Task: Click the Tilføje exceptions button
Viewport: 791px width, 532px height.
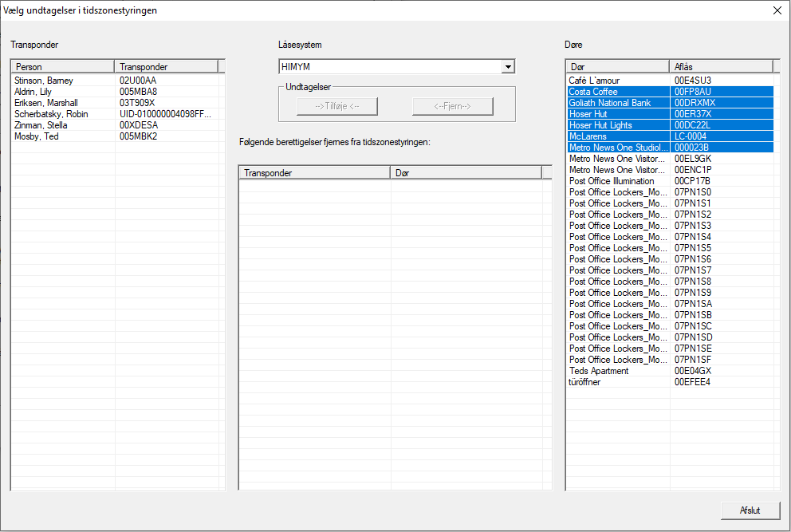Action: pyautogui.click(x=336, y=107)
